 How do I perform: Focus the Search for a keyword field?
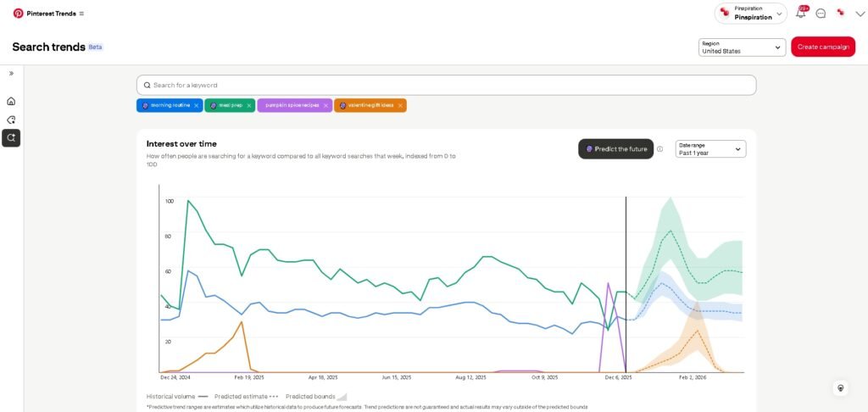(x=446, y=86)
